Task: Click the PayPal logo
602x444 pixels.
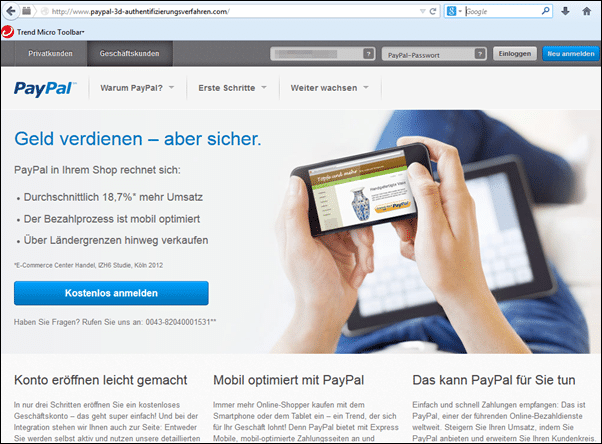Action: 45,88
